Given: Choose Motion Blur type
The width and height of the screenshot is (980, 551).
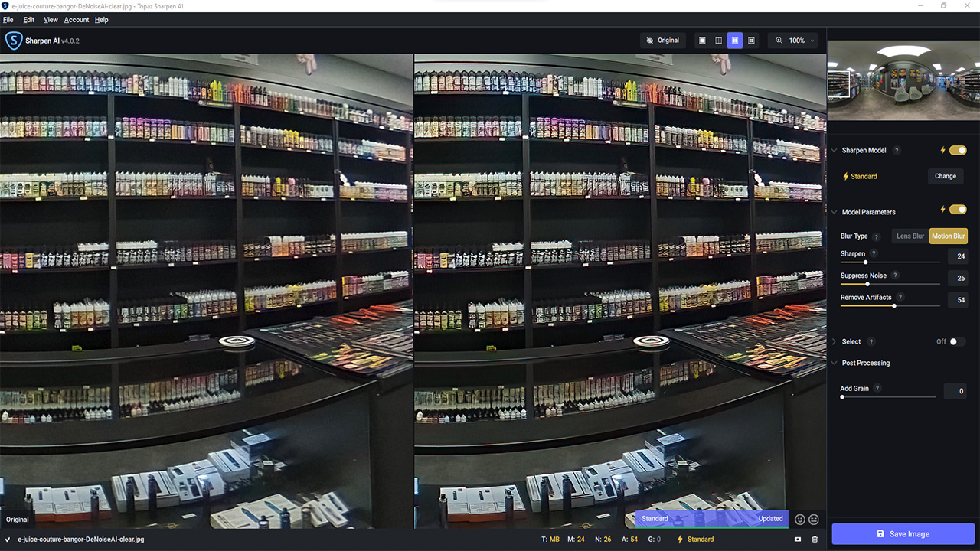Looking at the screenshot, I should pyautogui.click(x=949, y=236).
